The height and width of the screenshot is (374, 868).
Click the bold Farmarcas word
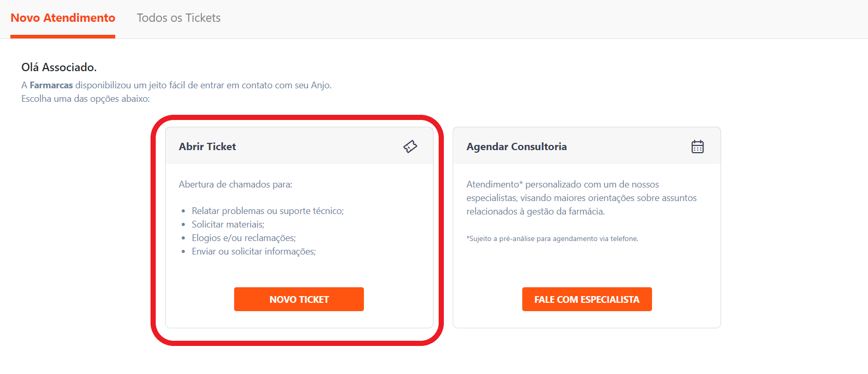pyautogui.click(x=51, y=85)
